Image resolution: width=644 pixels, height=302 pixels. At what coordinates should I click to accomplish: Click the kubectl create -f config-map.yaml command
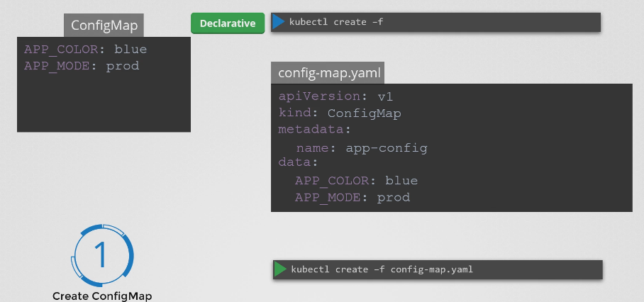382,269
